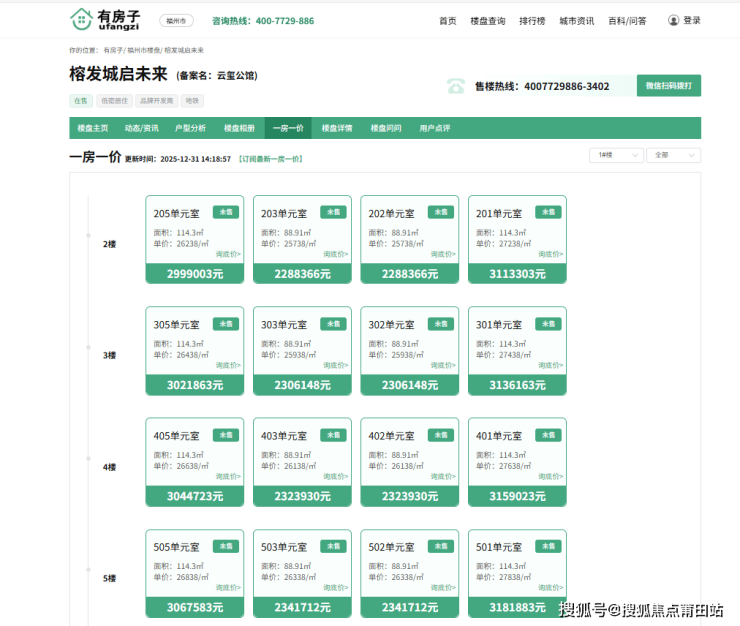This screenshot has width=740, height=626.
Task: Click the 未售 badge on unit 503
Action: 333,547
